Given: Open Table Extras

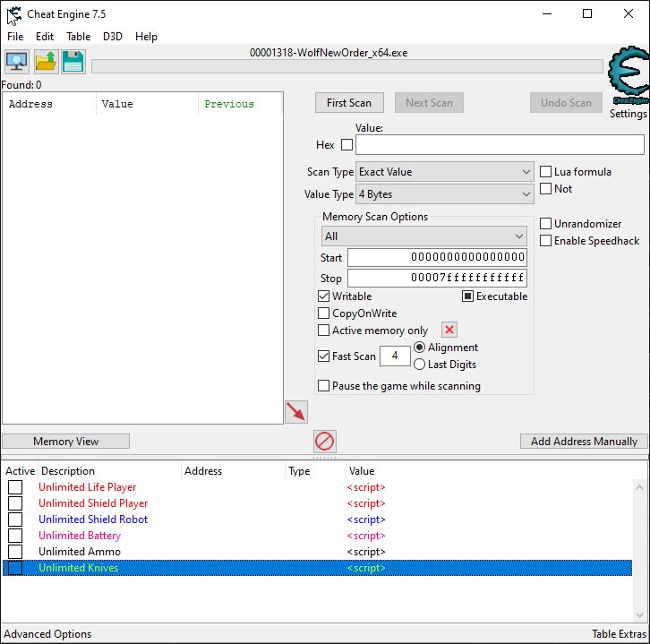Looking at the screenshot, I should click(619, 634).
